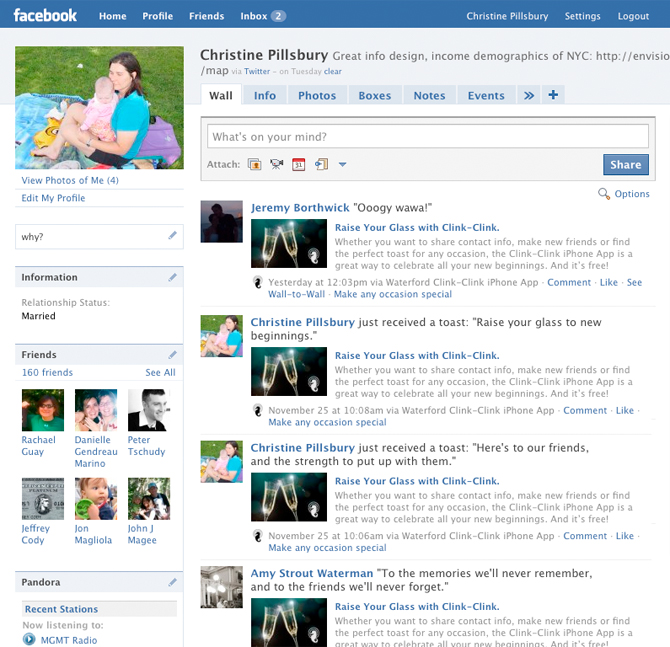Viewport: 670px width, 647px height.
Task: Edit the status box with the pencil icon
Action: [172, 235]
